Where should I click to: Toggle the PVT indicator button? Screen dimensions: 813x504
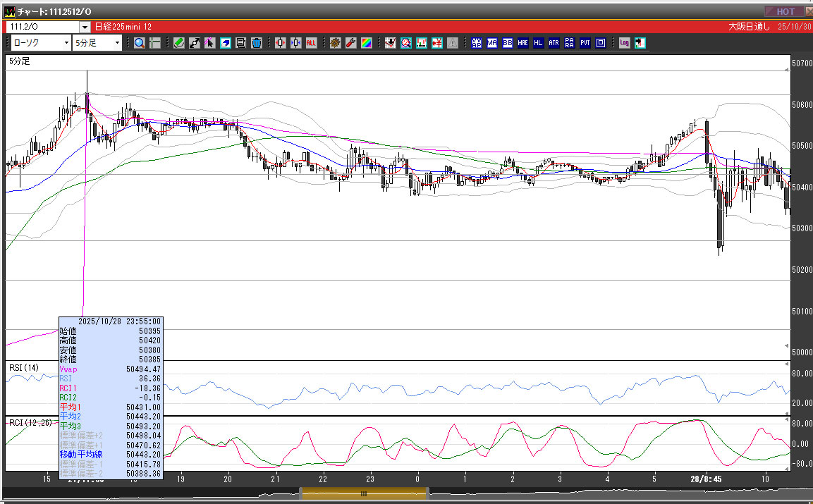click(x=585, y=43)
